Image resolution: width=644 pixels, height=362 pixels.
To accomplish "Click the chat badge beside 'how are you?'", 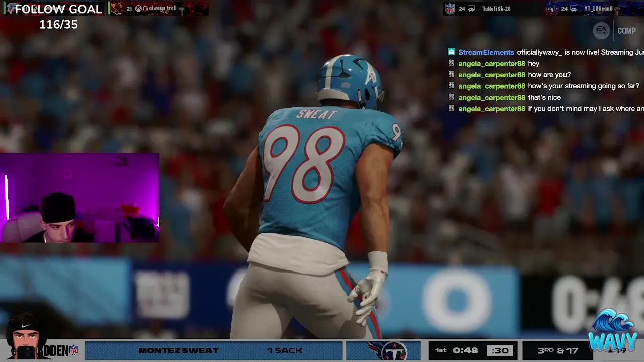I will pyautogui.click(x=451, y=74).
